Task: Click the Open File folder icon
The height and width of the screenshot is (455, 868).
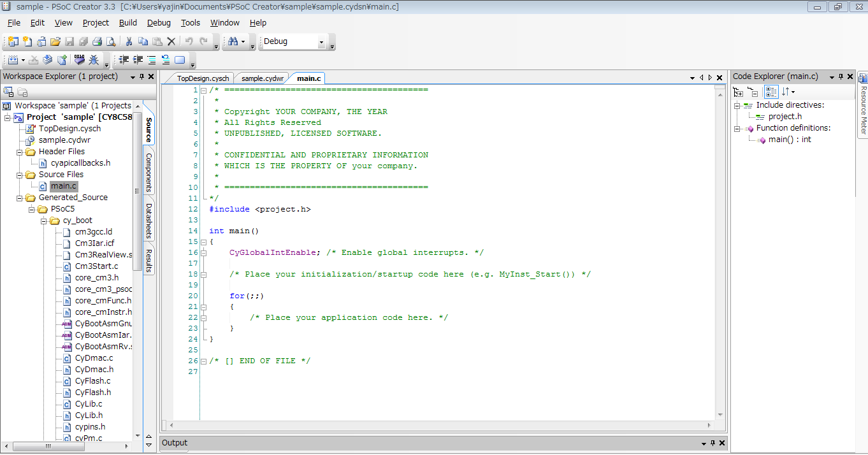Action: [x=55, y=41]
